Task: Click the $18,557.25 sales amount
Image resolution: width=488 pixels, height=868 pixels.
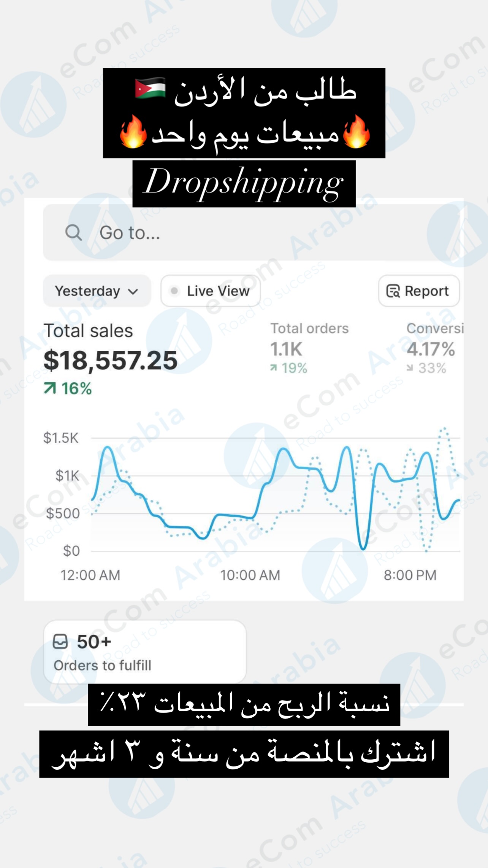Action: pos(110,360)
